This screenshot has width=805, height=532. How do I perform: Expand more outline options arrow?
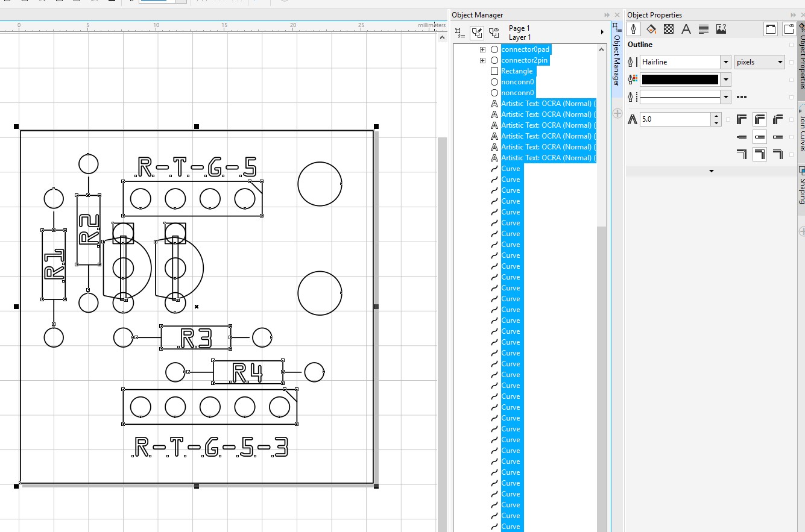point(711,171)
